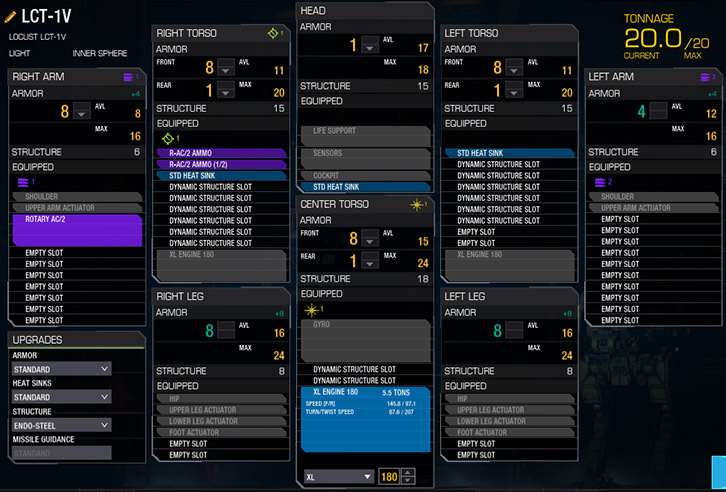Image resolution: width=726 pixels, height=492 pixels.
Task: Adjust Left Leg armor value stepper
Action: point(513,330)
